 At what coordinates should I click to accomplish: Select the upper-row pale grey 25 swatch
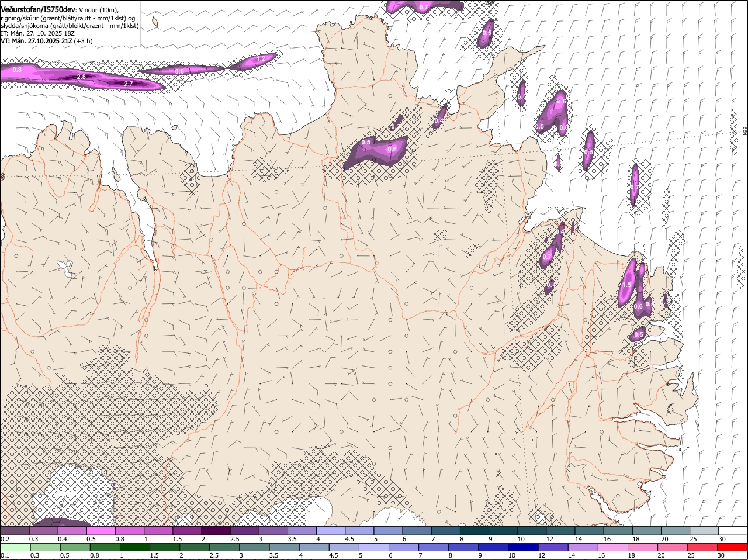pyautogui.click(x=704, y=531)
